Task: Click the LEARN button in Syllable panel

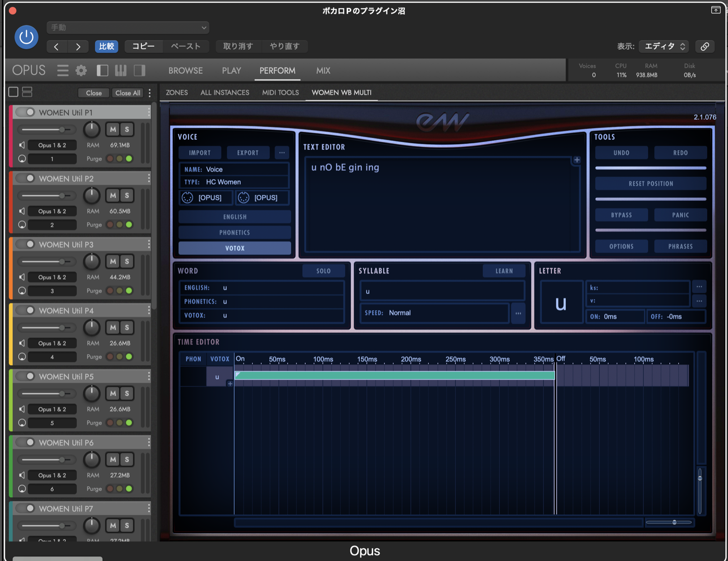Action: pyautogui.click(x=504, y=271)
